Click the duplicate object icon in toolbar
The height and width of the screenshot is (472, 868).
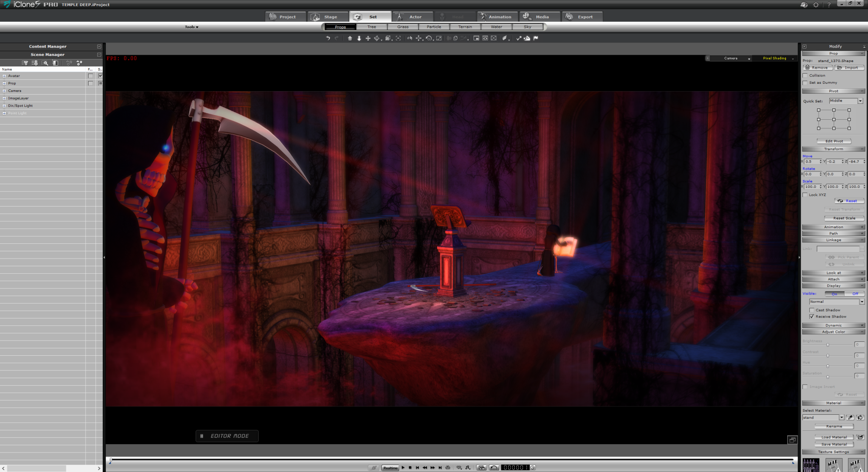click(x=455, y=38)
